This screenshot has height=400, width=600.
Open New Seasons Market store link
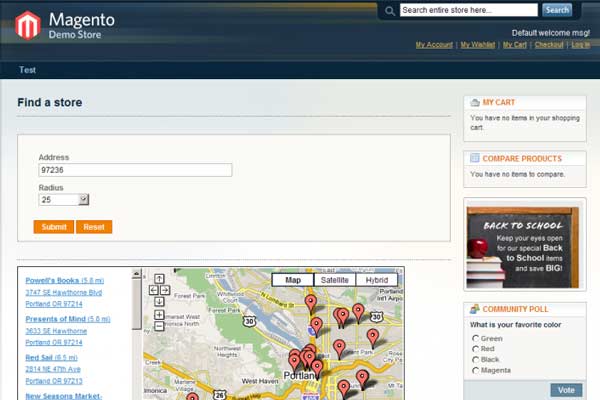coord(64,396)
